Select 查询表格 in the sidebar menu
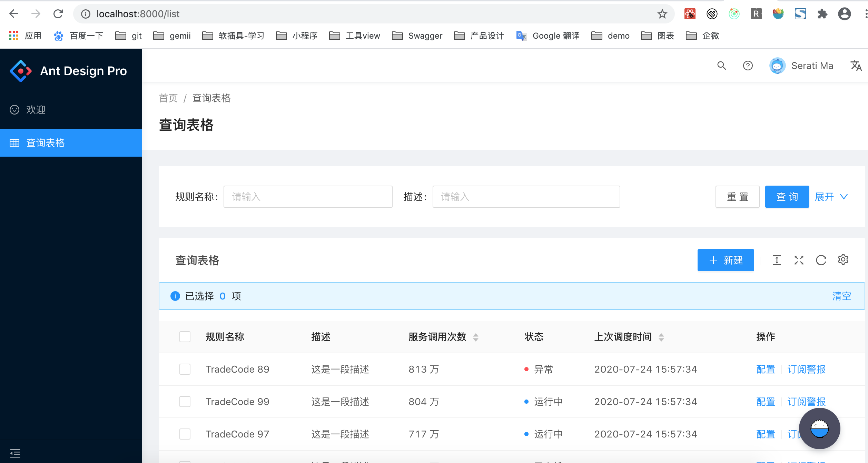868x463 pixels. point(46,143)
